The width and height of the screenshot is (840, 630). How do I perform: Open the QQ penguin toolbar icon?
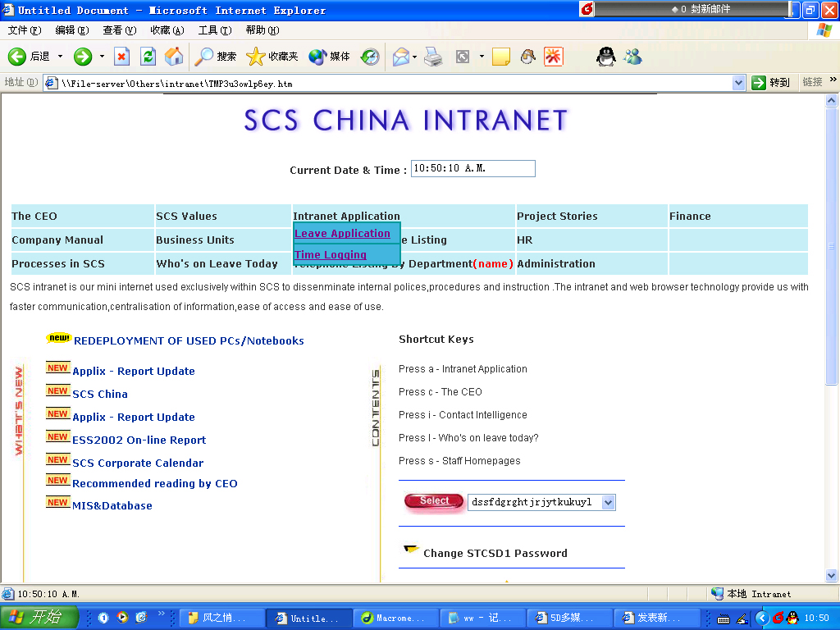pyautogui.click(x=605, y=57)
